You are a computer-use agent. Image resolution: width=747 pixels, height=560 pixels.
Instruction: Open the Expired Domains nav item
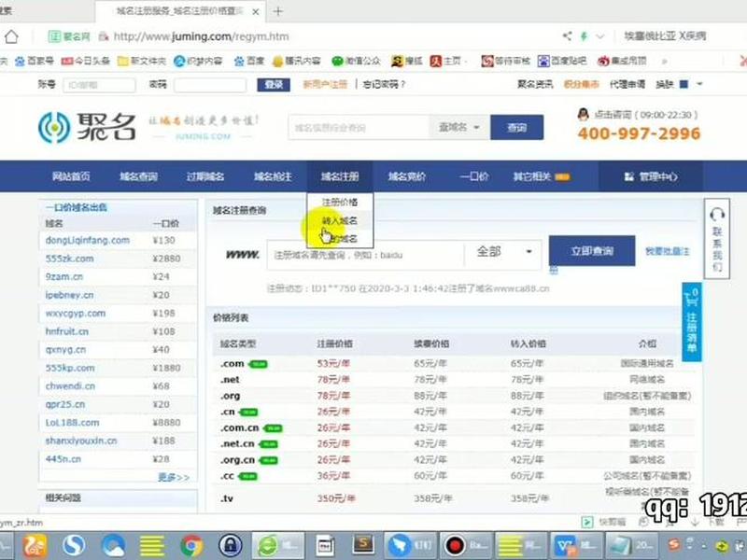tap(205, 176)
